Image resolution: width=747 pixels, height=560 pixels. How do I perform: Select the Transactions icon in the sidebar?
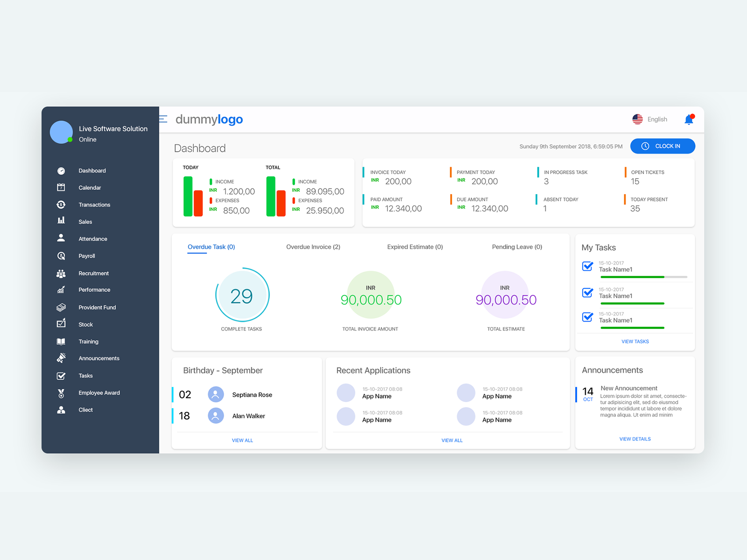pos(61,204)
